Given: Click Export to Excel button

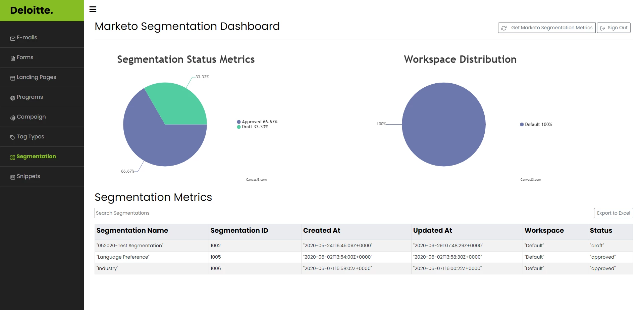Looking at the screenshot, I should coord(613,213).
